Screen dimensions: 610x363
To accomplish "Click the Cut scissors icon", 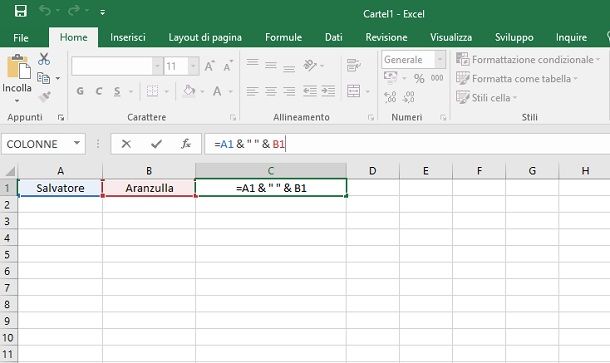I will coord(44,59).
